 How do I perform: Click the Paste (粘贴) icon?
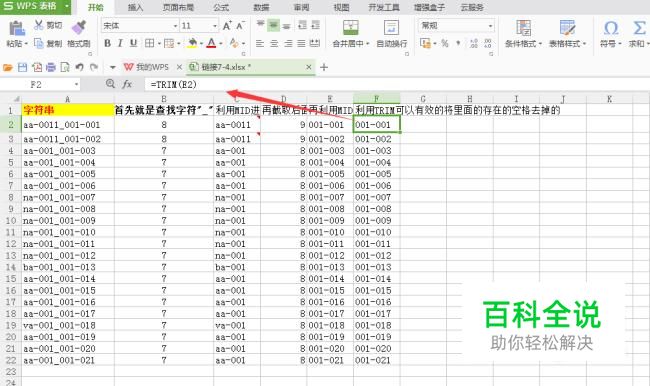point(17,28)
